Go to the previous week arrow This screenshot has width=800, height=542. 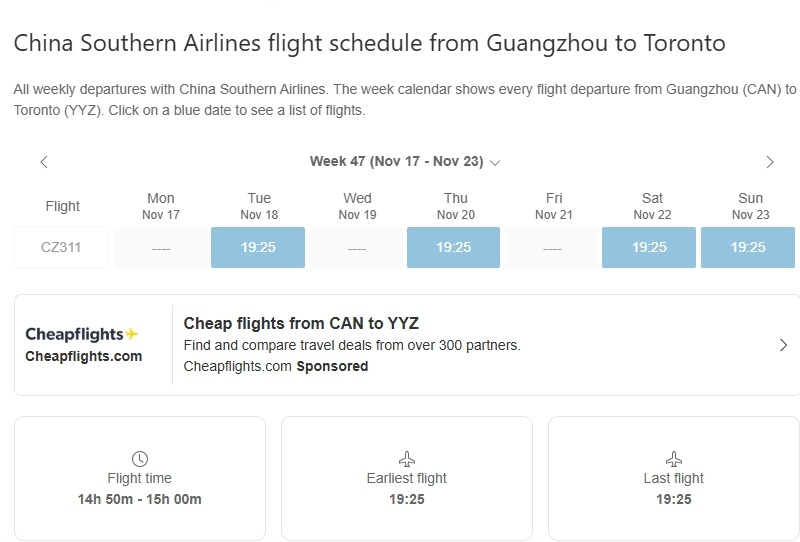[x=44, y=162]
